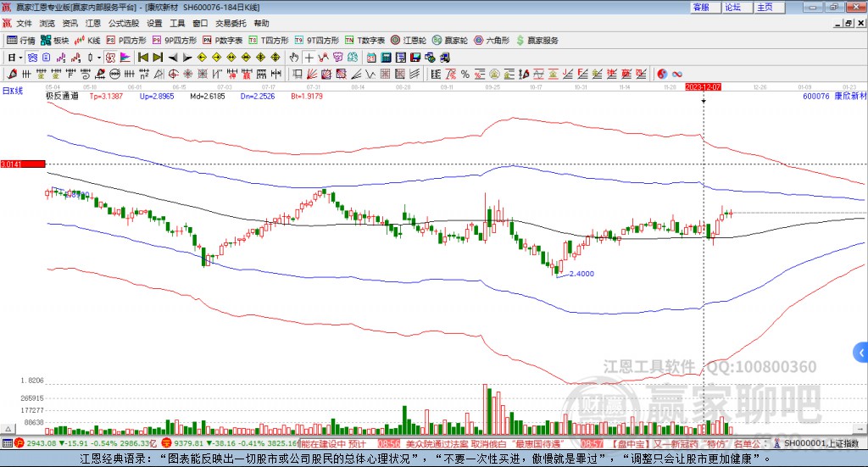The height and width of the screenshot is (467, 868).
Task: Expand the blue side panel chevron
Action: point(861,353)
